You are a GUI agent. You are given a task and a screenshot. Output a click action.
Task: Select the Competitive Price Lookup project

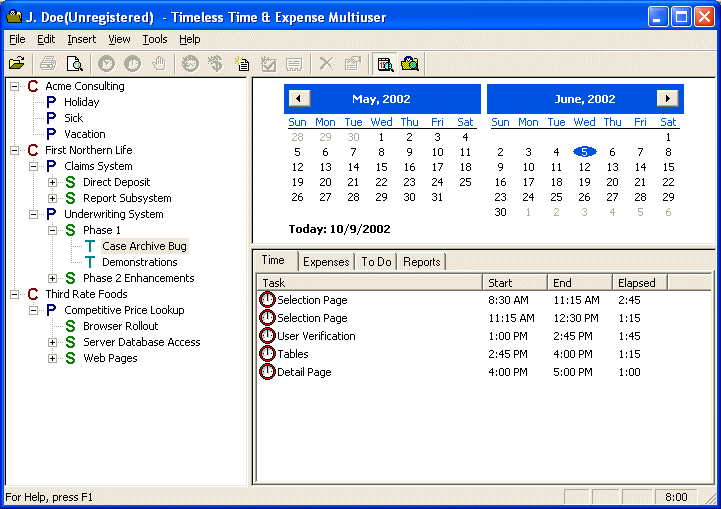pos(124,310)
